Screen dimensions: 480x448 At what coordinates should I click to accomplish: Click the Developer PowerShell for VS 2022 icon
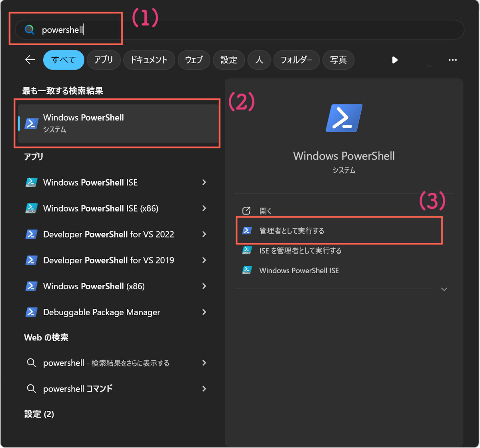[x=31, y=234]
